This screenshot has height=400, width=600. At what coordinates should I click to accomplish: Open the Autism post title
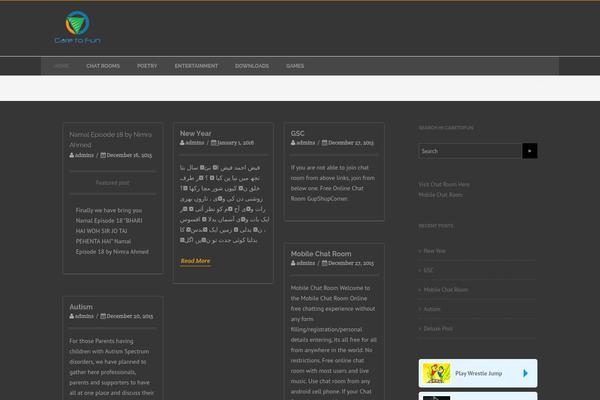pos(81,307)
